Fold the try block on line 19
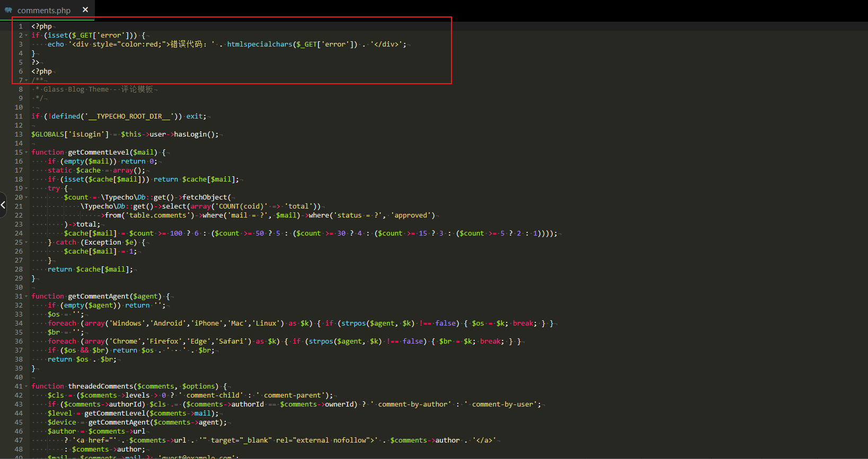 pos(26,188)
